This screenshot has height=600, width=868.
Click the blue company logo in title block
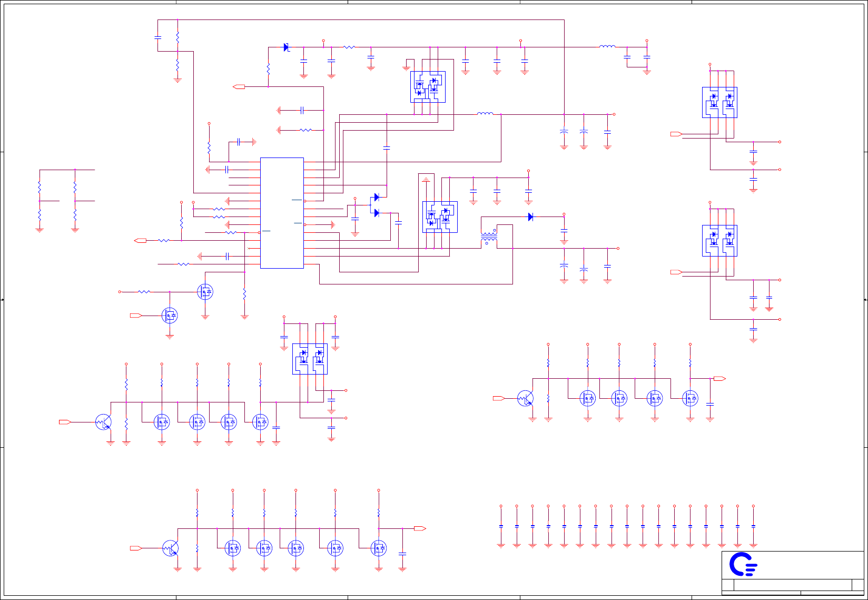pos(743,565)
